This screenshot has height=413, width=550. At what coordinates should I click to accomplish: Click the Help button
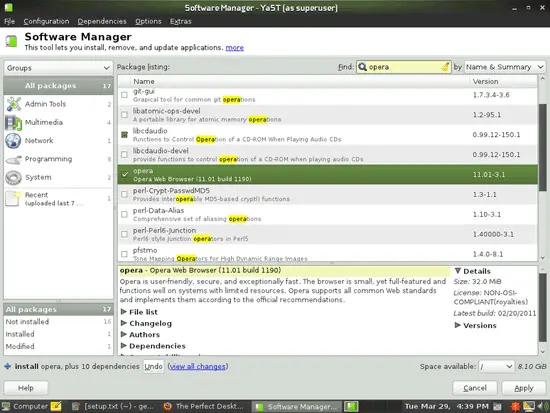pyautogui.click(x=26, y=388)
